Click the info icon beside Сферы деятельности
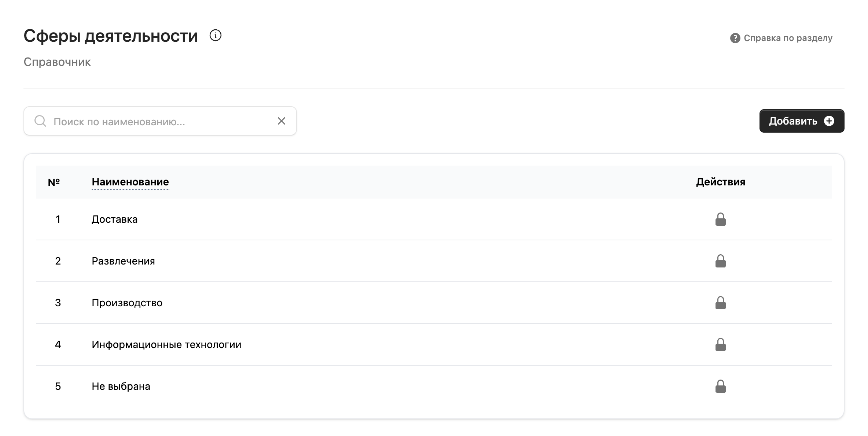 point(216,36)
